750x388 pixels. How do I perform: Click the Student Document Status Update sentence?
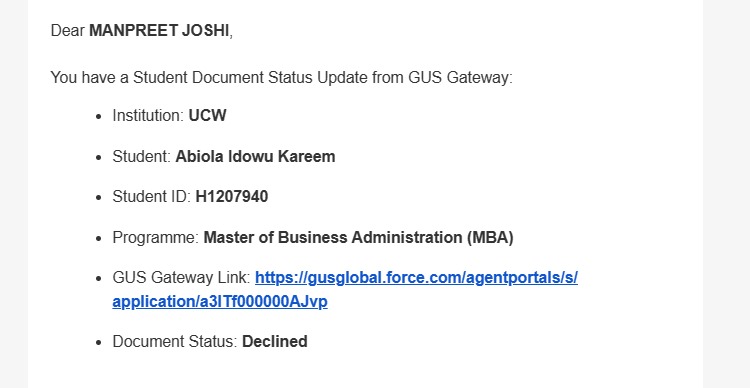(281, 78)
